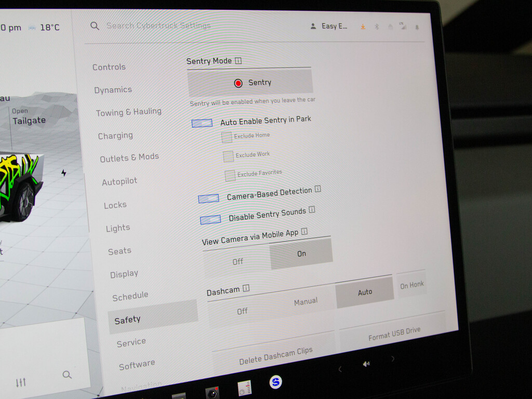Screen dimensions: 532x399
Task: Tap the 18°C temperature reading
Action: click(x=49, y=28)
